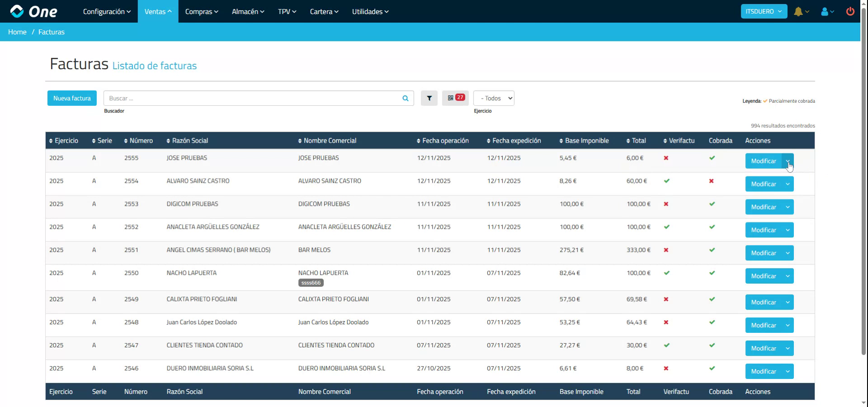Viewport: 868px width, 407px height.
Task: Click the red Cobrada cross on ALVARO SAINZ CASTRO row
Action: (711, 181)
